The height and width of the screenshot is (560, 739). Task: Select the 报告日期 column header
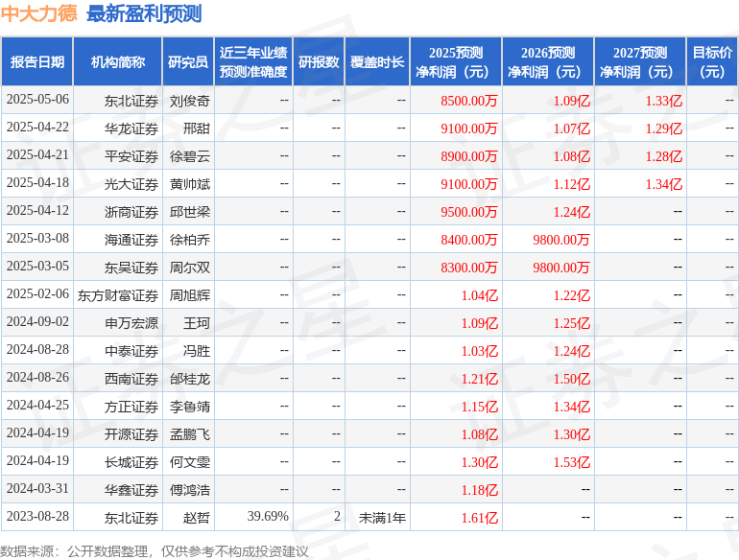(37, 61)
